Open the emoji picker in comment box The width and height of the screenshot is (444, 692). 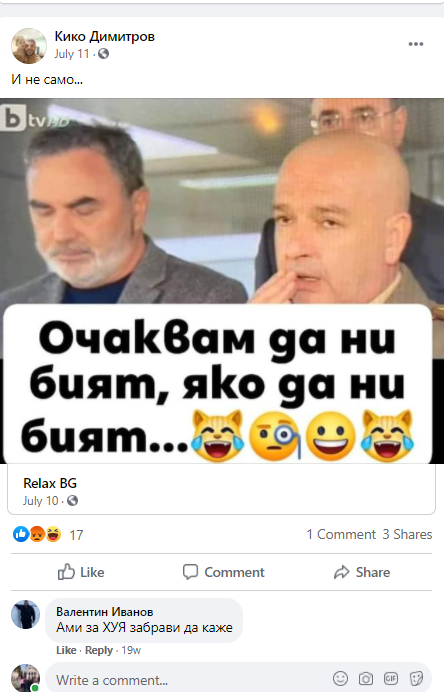coord(340,678)
